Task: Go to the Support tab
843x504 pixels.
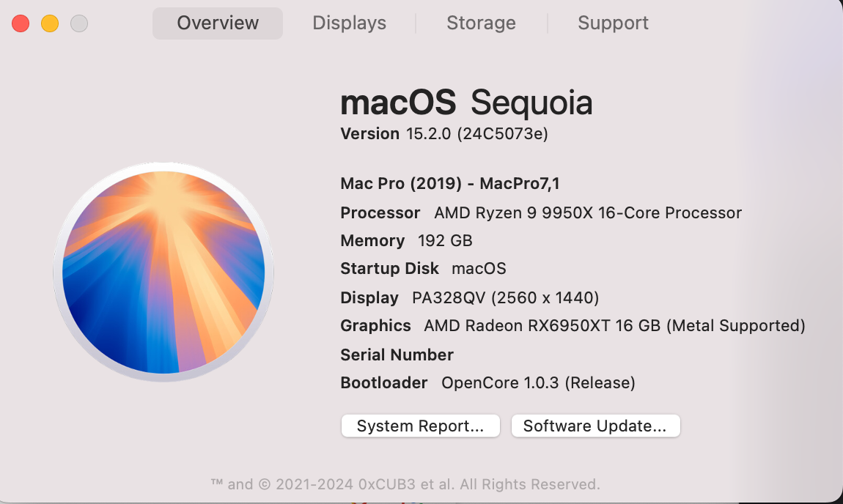Action: (613, 23)
